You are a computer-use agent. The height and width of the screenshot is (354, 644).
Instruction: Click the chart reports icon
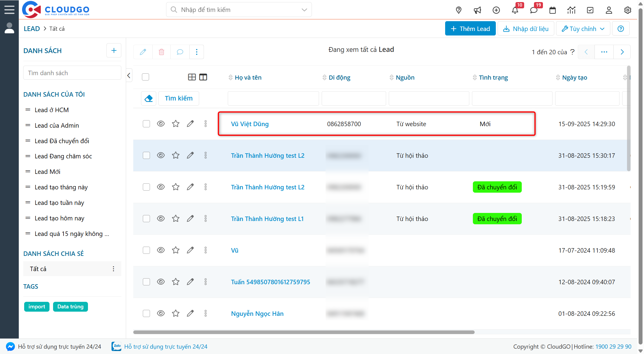[x=571, y=10]
